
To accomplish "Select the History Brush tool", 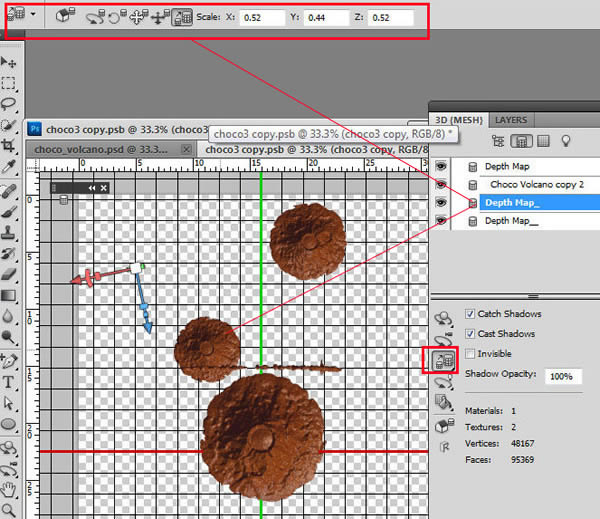I will click(9, 253).
